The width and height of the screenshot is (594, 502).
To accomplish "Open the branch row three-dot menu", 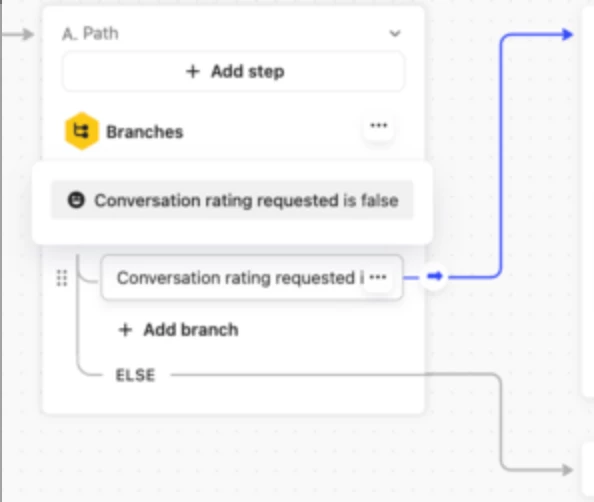I will (378, 277).
